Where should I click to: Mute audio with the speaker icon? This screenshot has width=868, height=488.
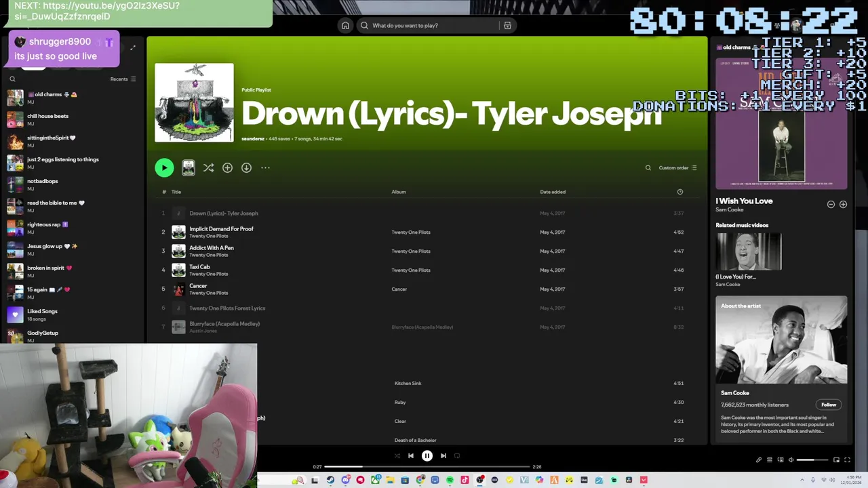tap(791, 460)
